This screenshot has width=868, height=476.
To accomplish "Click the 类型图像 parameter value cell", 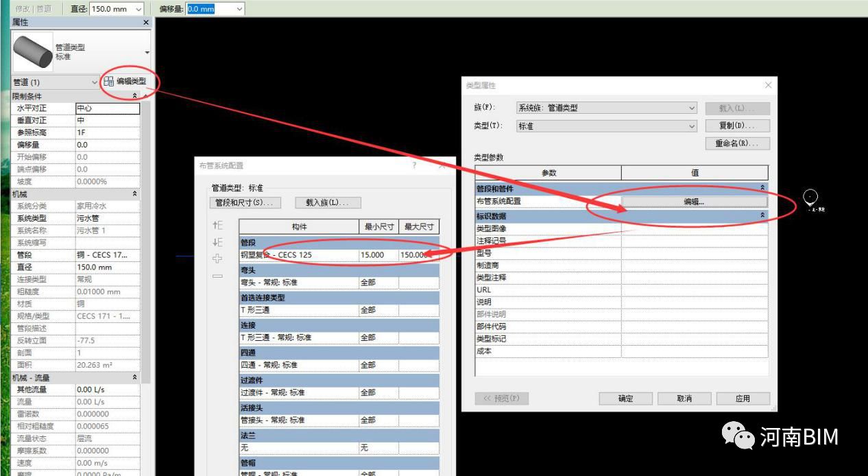I will tap(695, 228).
